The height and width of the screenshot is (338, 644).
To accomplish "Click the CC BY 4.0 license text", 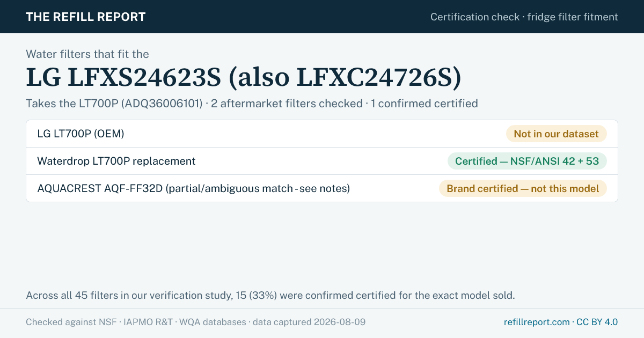I will point(597,322).
